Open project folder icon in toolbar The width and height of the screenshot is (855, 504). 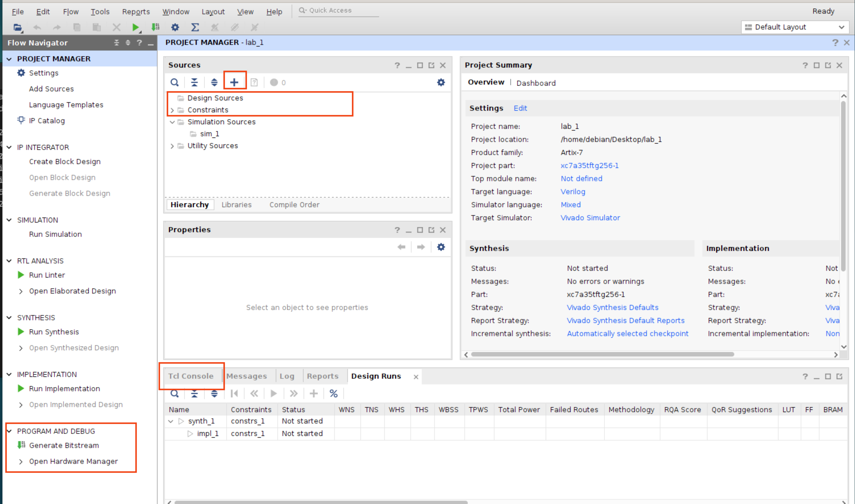pos(18,27)
